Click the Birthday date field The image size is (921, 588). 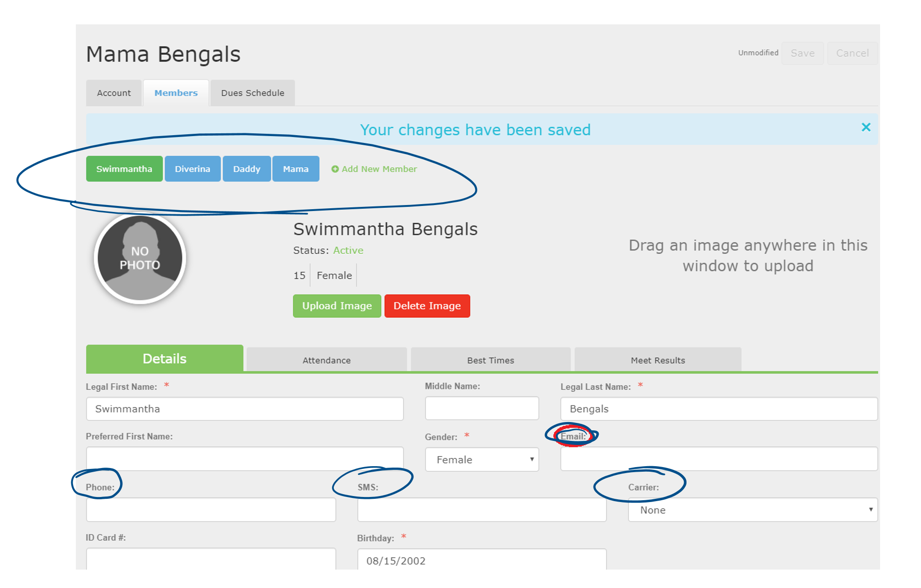point(481,560)
